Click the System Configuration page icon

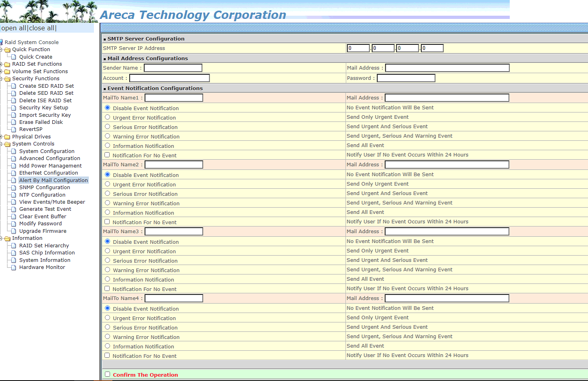14,151
